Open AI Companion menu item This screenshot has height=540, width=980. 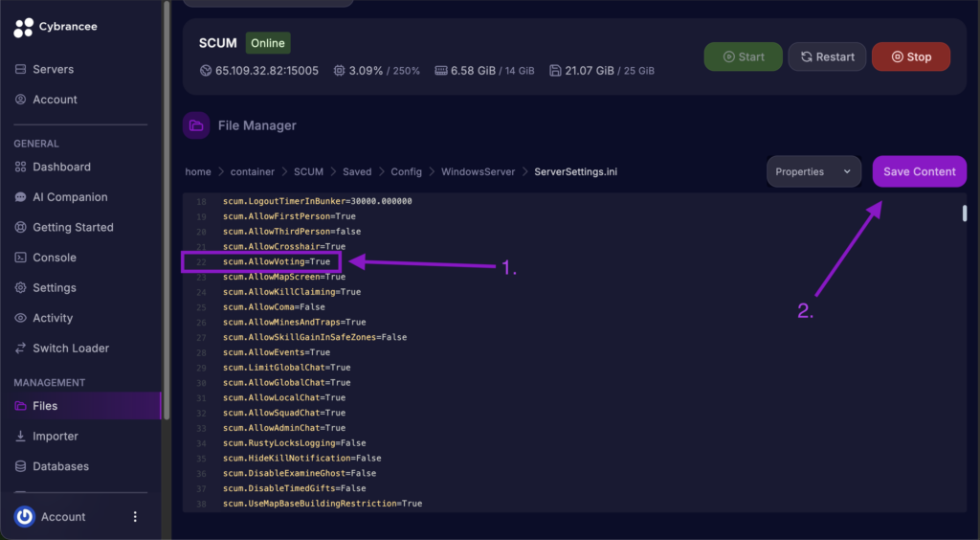pyautogui.click(x=70, y=197)
